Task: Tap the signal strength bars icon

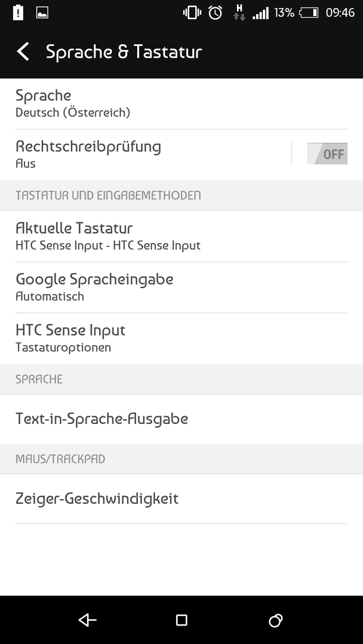Action: (260, 13)
